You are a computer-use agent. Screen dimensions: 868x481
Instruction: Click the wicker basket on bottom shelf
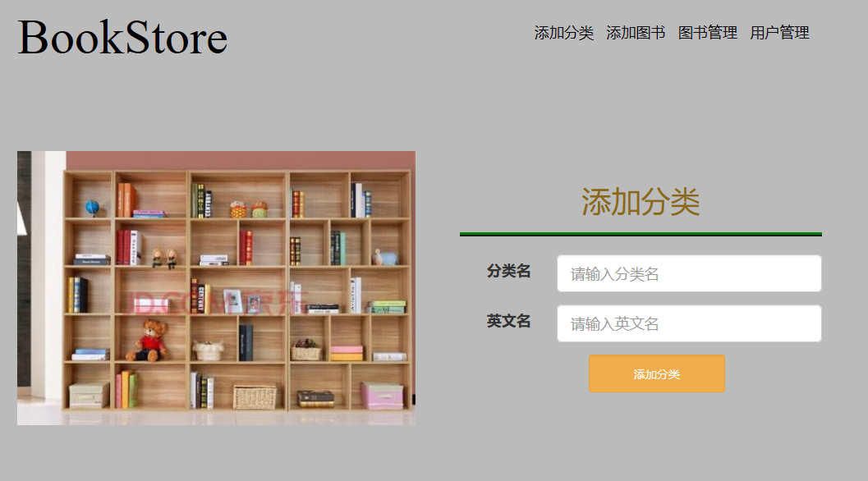point(255,397)
